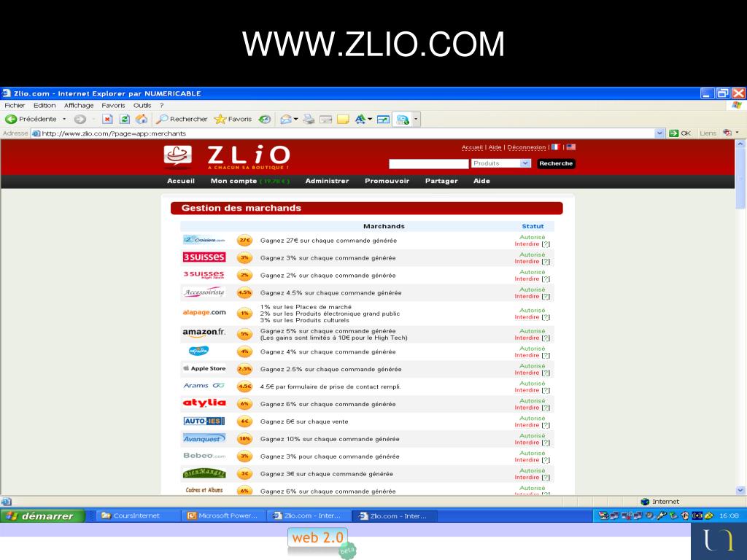Open the Favoris star toolbar button
This screenshot has width=747, height=560.
(233, 119)
